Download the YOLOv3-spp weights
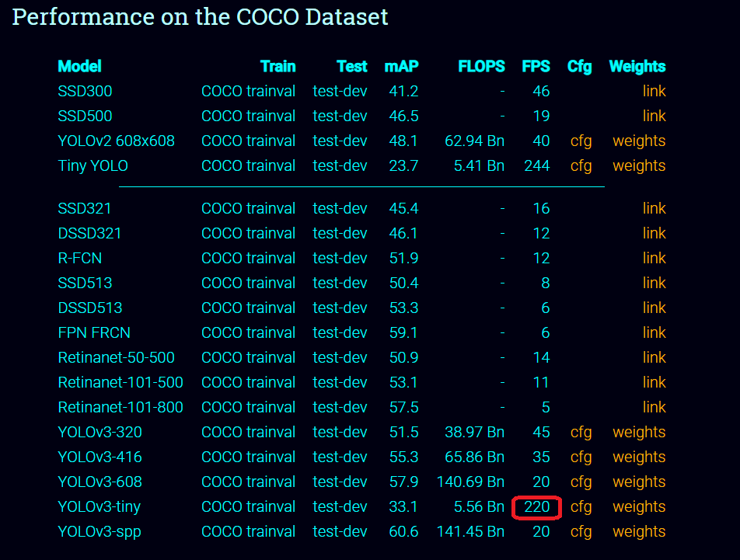 click(x=639, y=532)
